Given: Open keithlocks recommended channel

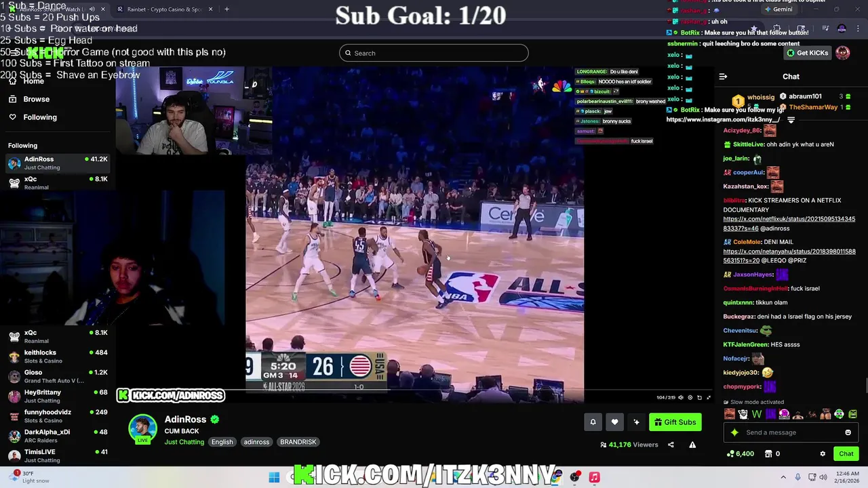Looking at the screenshot, I should click(57, 357).
